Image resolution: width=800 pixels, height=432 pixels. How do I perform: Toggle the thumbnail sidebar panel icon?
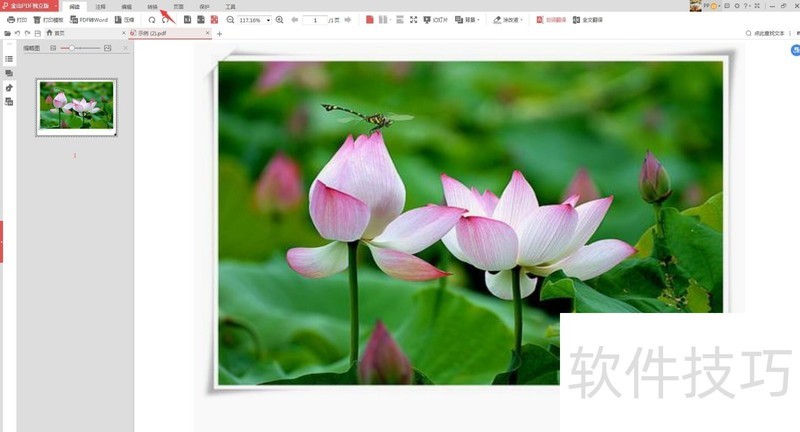[x=9, y=73]
